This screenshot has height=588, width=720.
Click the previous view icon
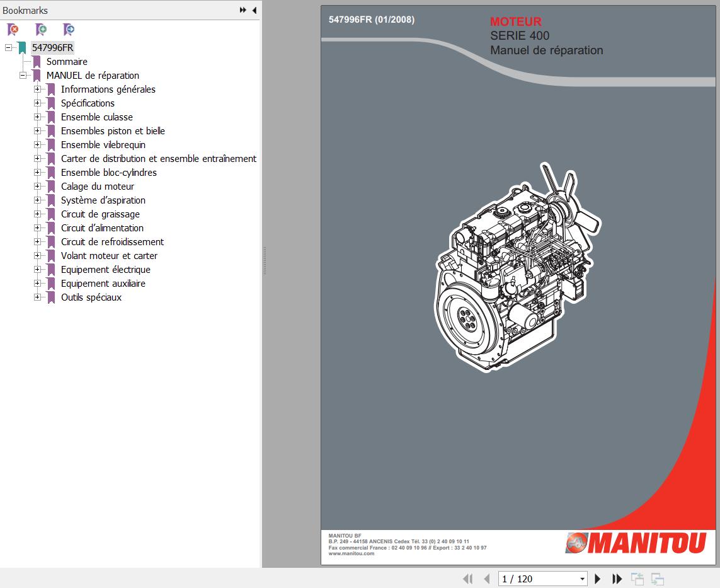click(x=637, y=579)
